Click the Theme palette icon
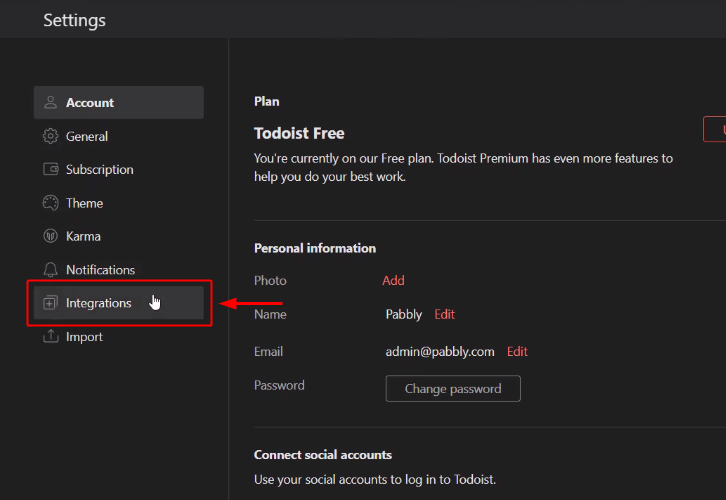The height and width of the screenshot is (500, 726). click(x=50, y=203)
